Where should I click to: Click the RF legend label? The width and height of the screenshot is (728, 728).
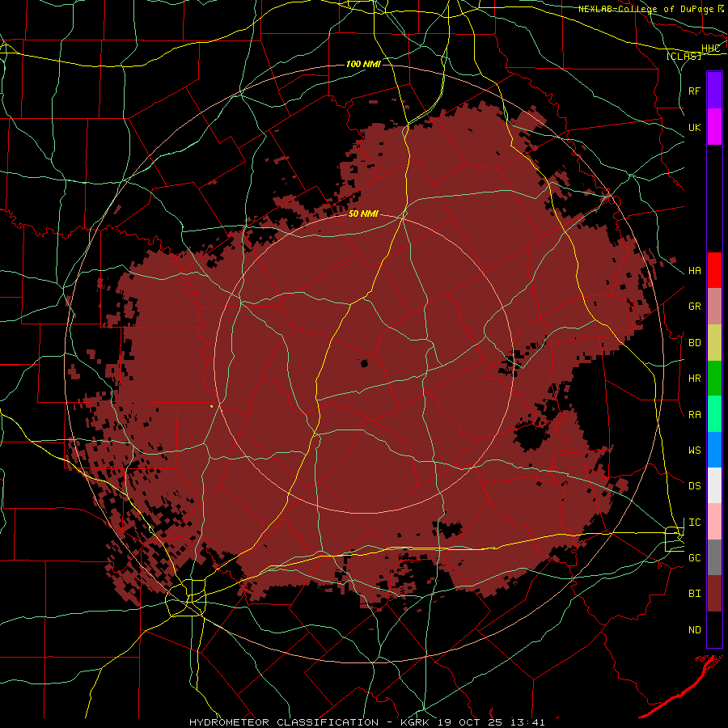click(694, 91)
